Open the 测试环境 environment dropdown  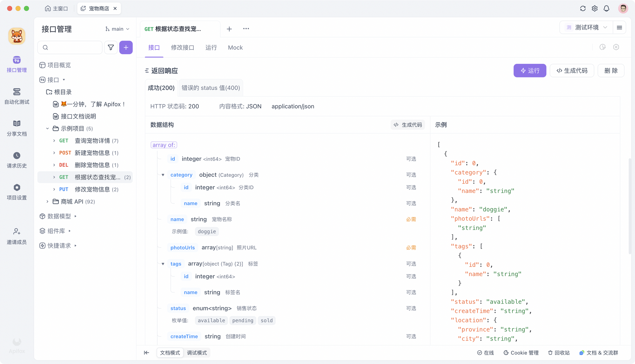point(586,28)
